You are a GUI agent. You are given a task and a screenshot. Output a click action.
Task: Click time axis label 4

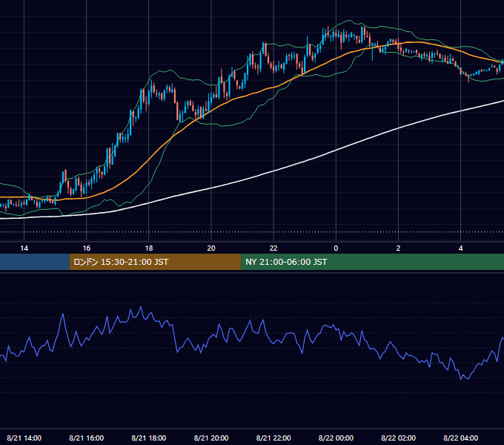coord(460,248)
